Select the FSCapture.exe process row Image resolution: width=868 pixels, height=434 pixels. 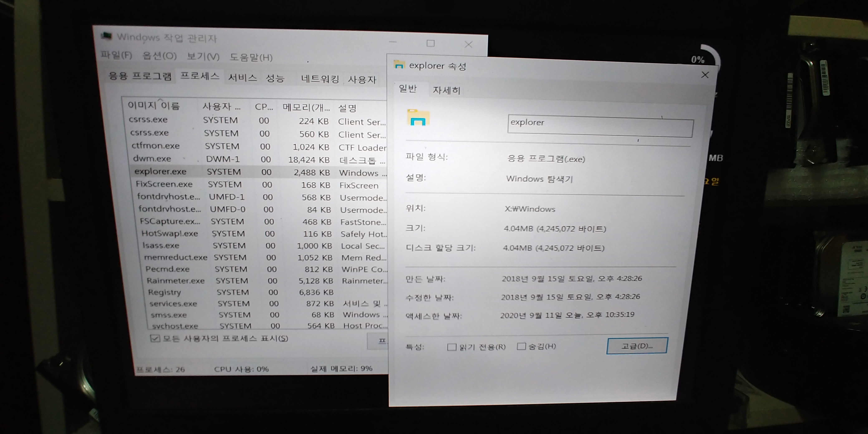pyautogui.click(x=263, y=221)
